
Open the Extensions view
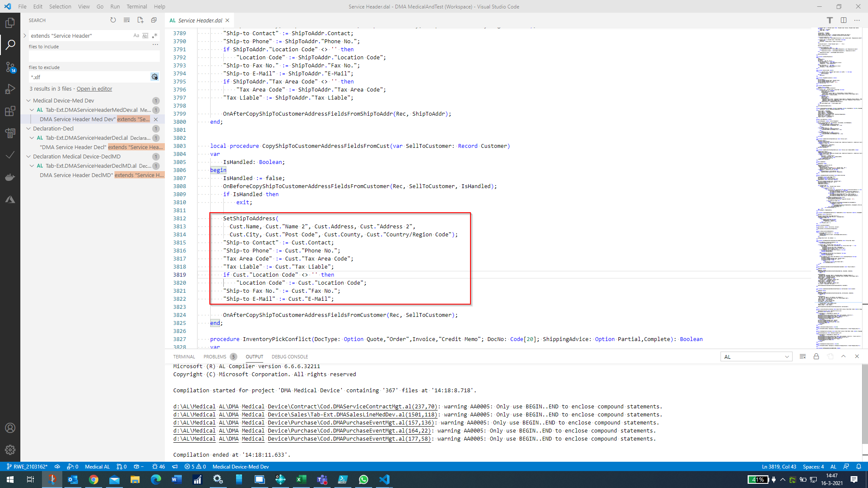tap(10, 111)
